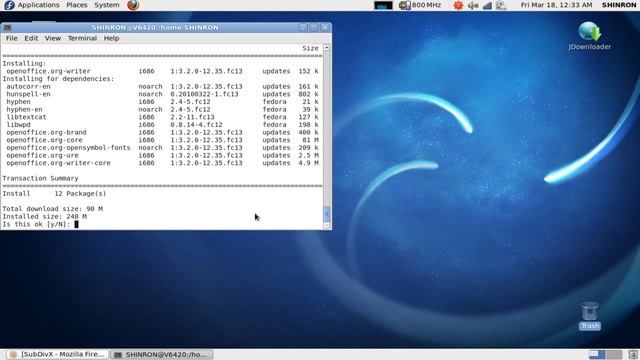Maximize the terminal window
This screenshot has height=360, width=640.
pos(314,27)
